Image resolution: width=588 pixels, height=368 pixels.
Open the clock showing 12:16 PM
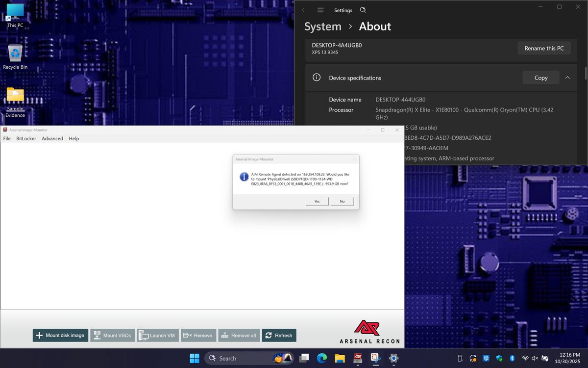point(567,358)
